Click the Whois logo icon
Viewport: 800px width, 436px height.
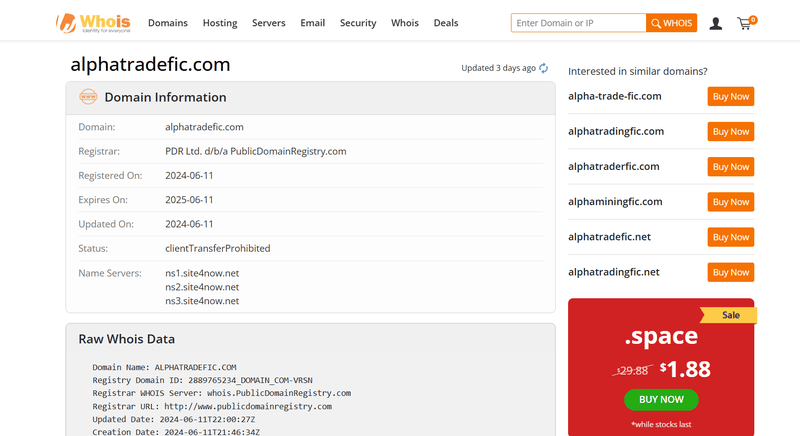coord(93,23)
